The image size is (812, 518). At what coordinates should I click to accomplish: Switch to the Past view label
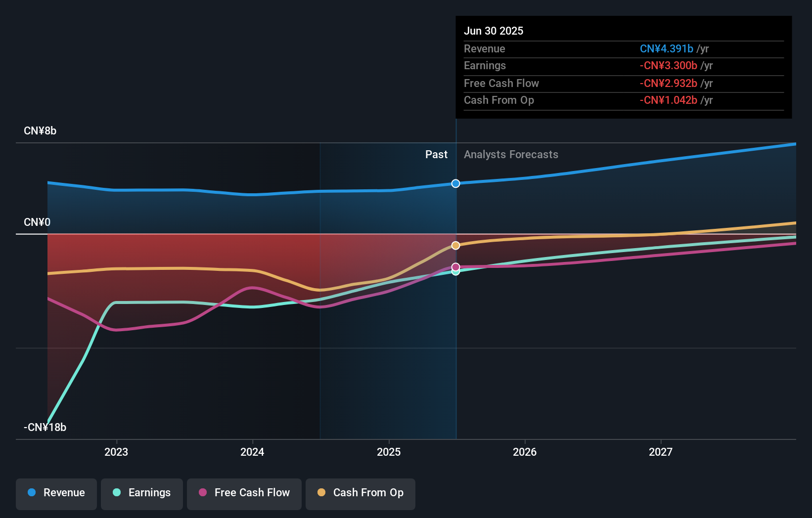[x=436, y=154]
